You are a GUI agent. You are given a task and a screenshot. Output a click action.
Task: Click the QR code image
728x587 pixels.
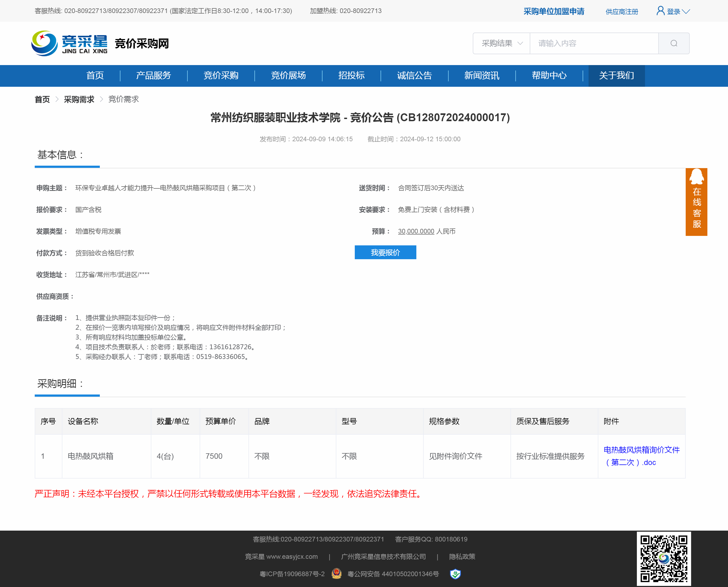pyautogui.click(x=664, y=558)
